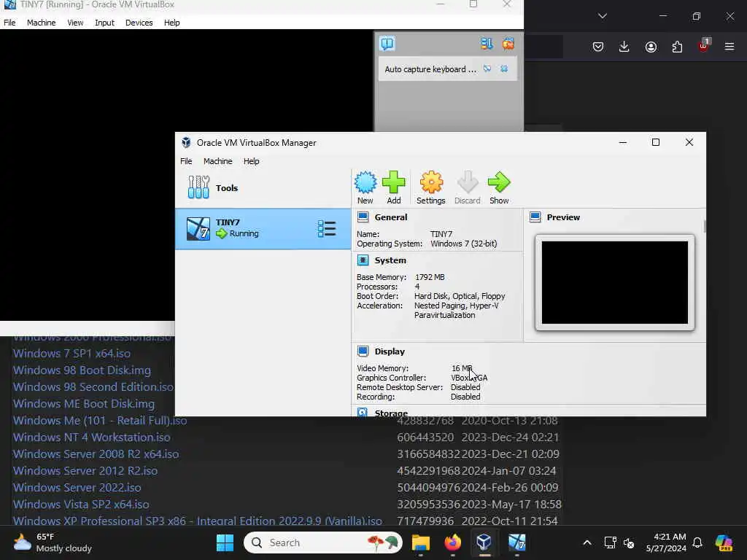Dismiss the Auto capture keyboard notification

(504, 69)
